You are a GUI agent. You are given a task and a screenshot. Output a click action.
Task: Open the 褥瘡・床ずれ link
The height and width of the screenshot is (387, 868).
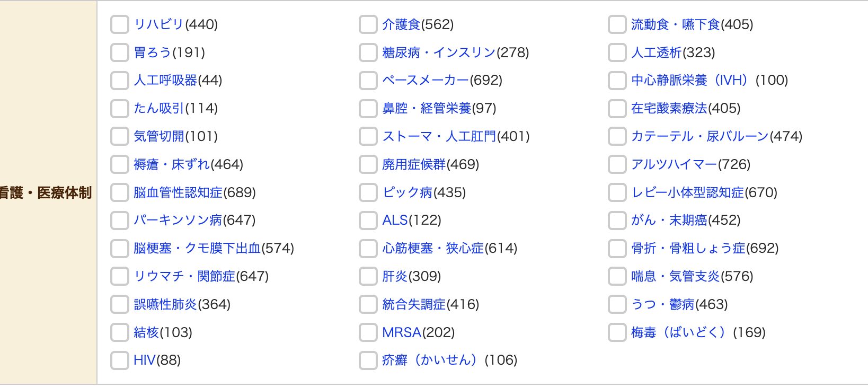click(x=172, y=165)
